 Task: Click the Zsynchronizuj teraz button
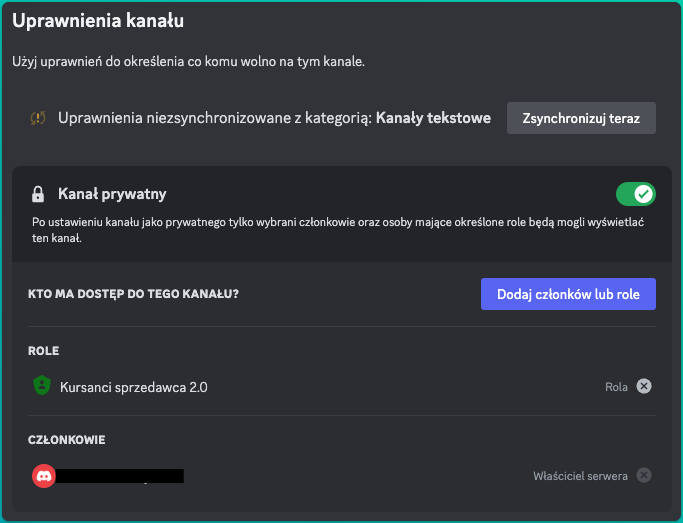[x=581, y=117]
